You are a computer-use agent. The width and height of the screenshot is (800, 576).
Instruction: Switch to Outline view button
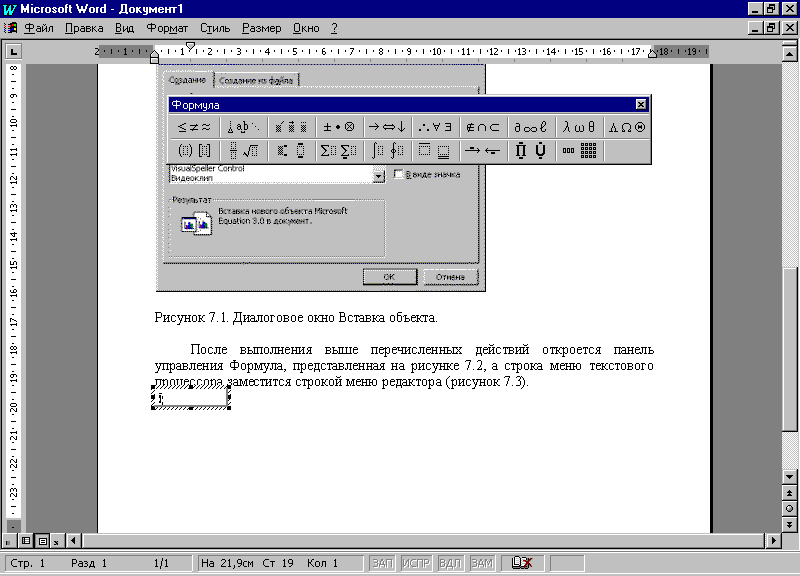57,541
